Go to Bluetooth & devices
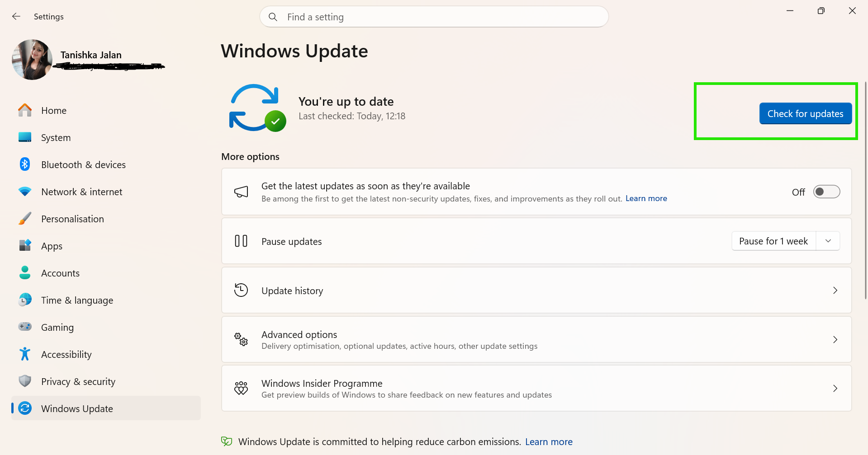Image resolution: width=868 pixels, height=455 pixels. pyautogui.click(x=106, y=164)
